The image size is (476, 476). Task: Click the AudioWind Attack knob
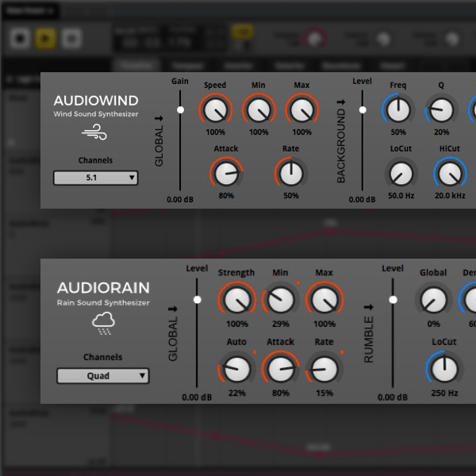click(226, 173)
